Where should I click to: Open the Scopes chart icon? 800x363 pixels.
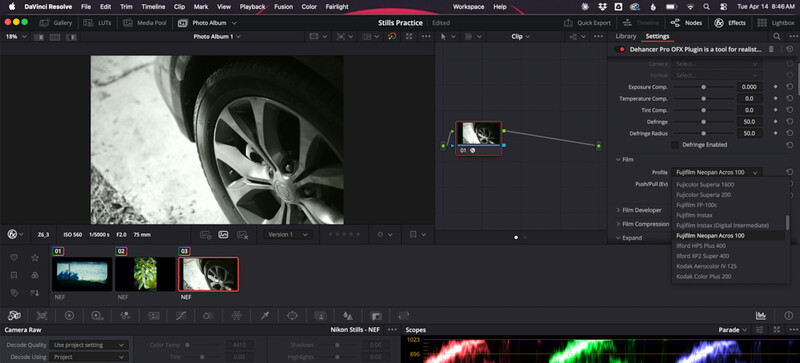[761, 316]
